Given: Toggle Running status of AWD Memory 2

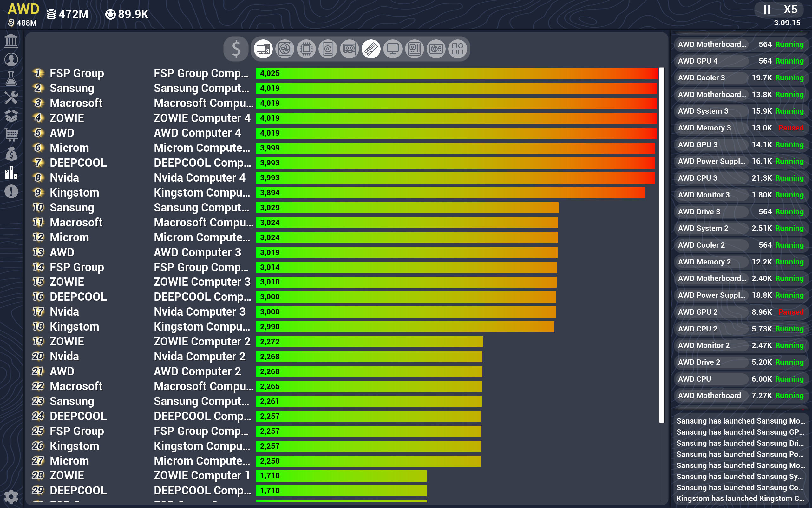Looking at the screenshot, I should point(789,262).
